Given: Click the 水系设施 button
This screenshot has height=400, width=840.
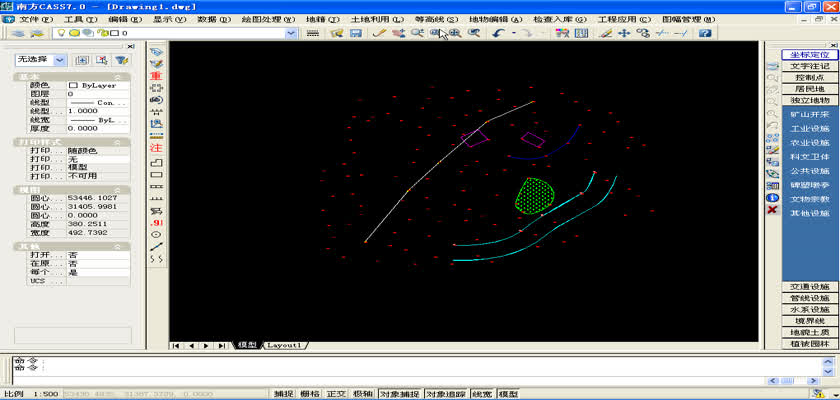Looking at the screenshot, I should coord(810,310).
